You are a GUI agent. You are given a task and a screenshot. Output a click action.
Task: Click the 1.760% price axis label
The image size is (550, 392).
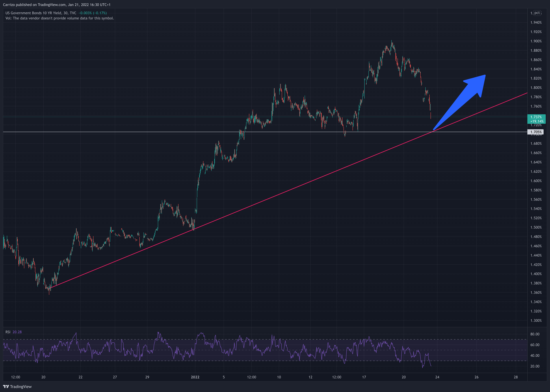[x=536, y=106]
